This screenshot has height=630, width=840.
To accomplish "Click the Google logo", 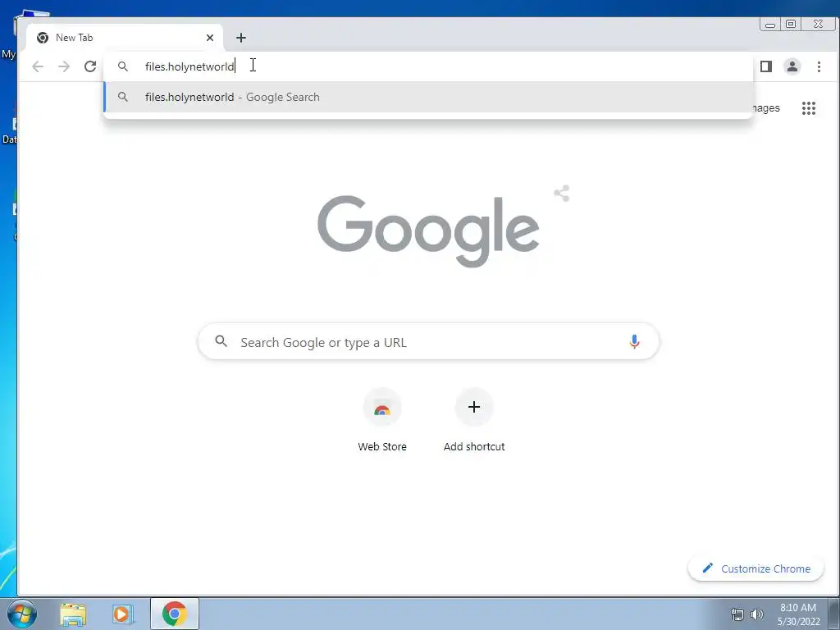I will pyautogui.click(x=428, y=231).
